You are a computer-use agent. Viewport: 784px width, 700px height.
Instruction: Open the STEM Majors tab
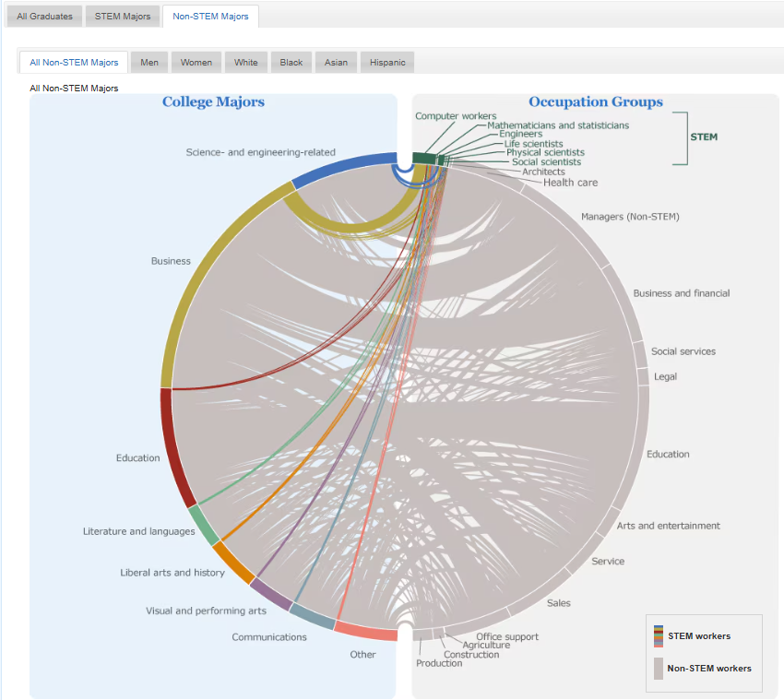click(123, 17)
